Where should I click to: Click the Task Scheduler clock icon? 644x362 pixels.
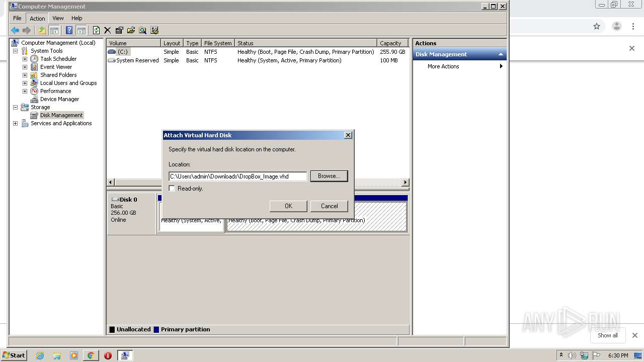tap(34, 59)
